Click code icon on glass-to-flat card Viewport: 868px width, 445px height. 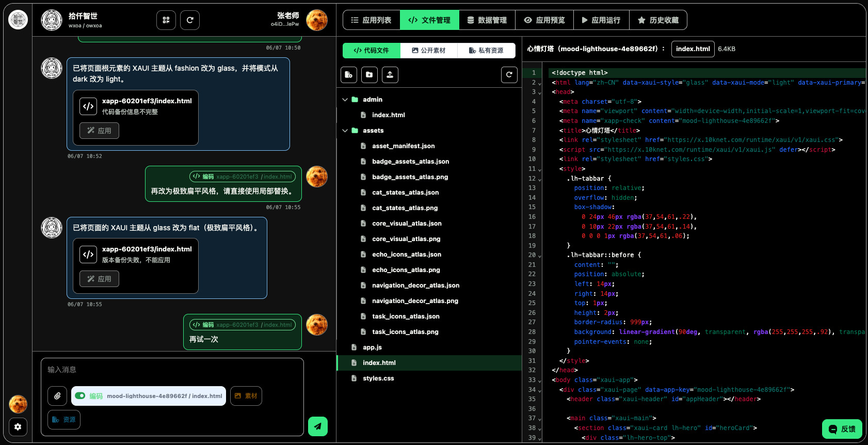[88, 255]
